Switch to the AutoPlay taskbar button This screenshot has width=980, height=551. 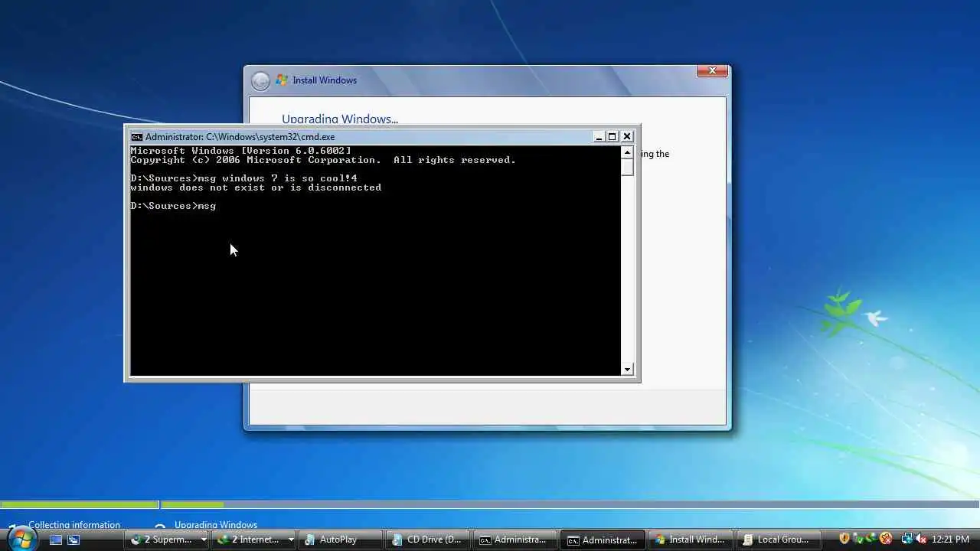tap(339, 540)
